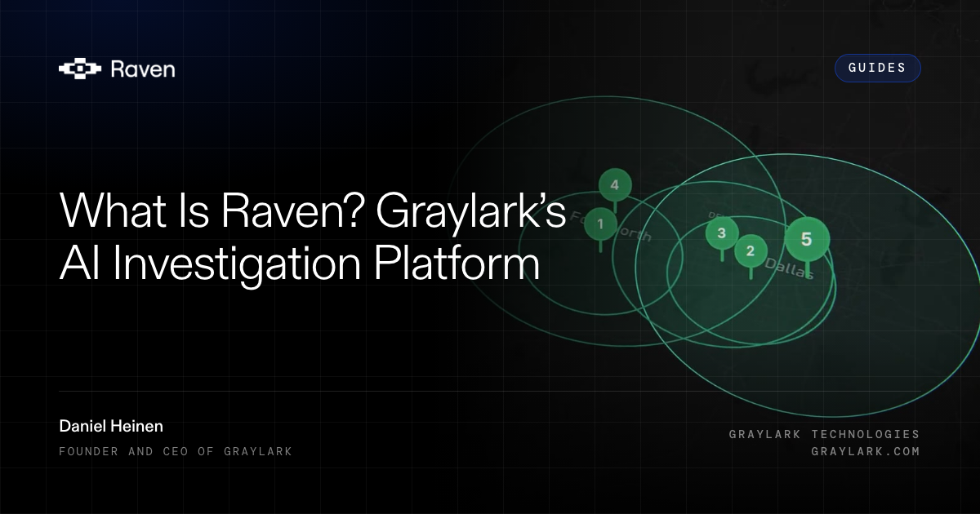Click the GRAYLARK TECHNOLOGIES text
This screenshot has height=514, width=980.
click(x=824, y=434)
